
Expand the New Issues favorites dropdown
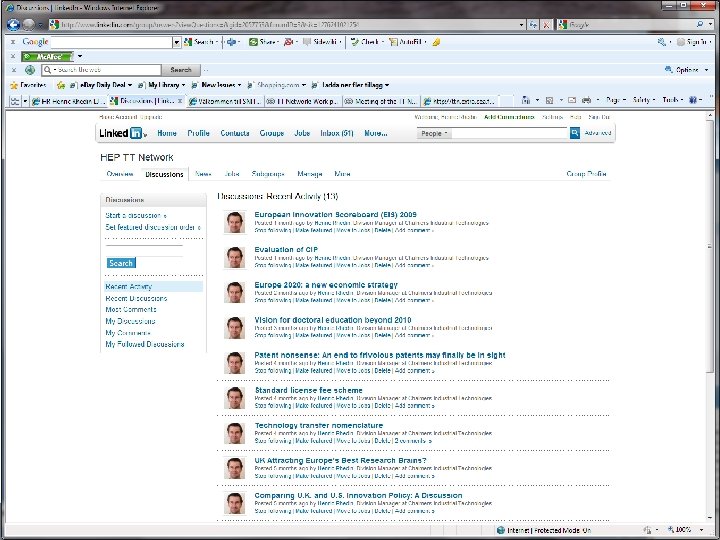pos(239,85)
